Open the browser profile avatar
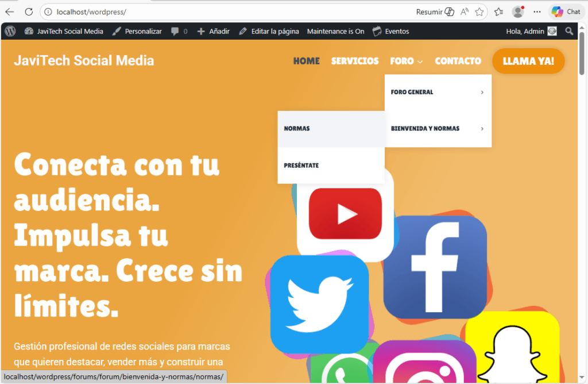This screenshot has height=384, width=588. click(x=518, y=11)
